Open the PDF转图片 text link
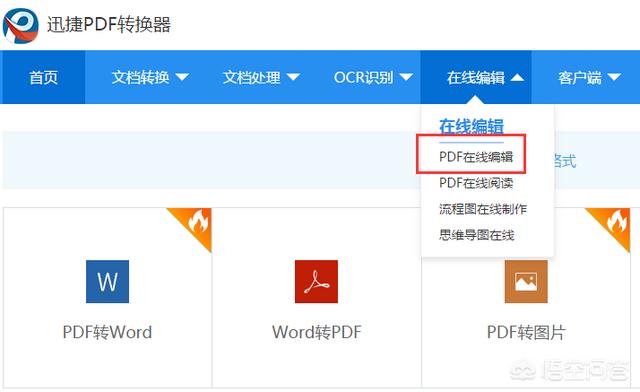Viewport: 640px width, 392px height. click(526, 332)
